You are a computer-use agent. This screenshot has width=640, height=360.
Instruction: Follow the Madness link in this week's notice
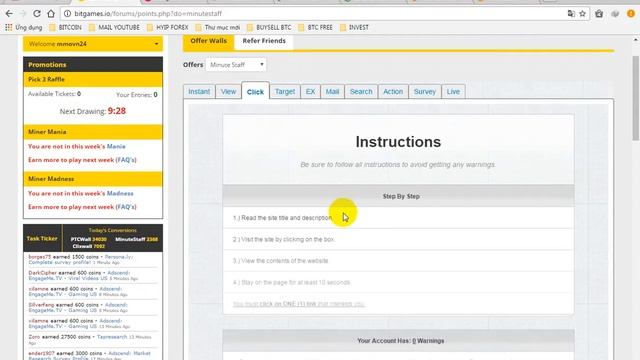120,193
